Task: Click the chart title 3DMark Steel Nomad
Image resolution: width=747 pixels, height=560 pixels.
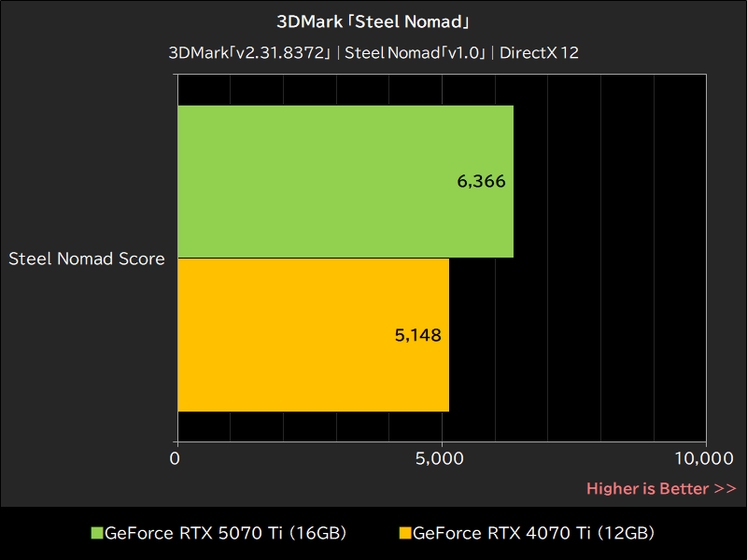Action: (373, 21)
